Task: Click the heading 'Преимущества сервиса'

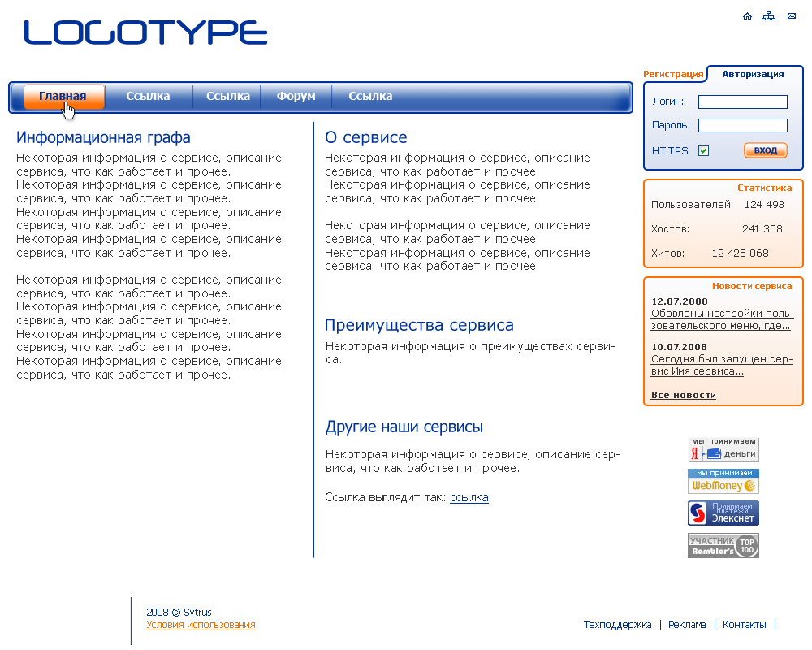Action: [x=419, y=325]
